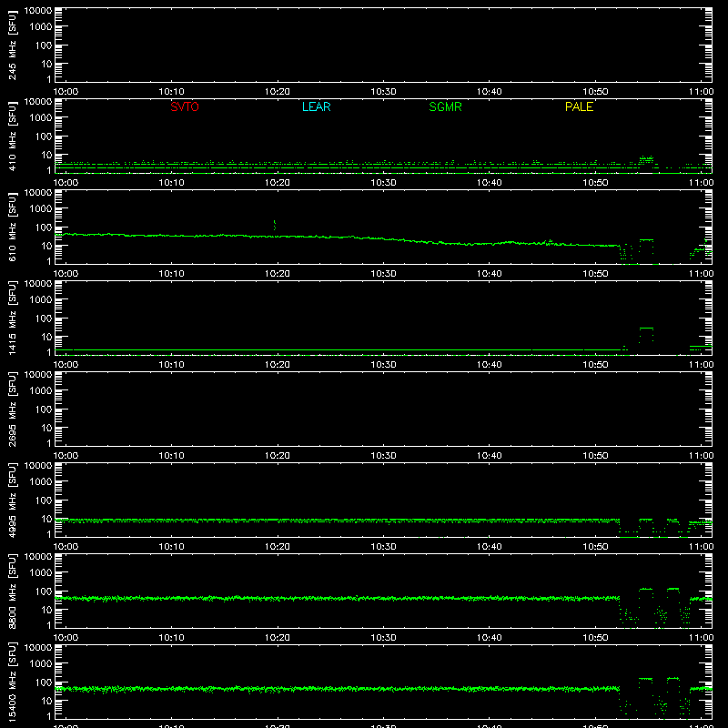Select the 245 MHz [SFU] axis label
This screenshot has width=728, height=728.
[x=12, y=45]
